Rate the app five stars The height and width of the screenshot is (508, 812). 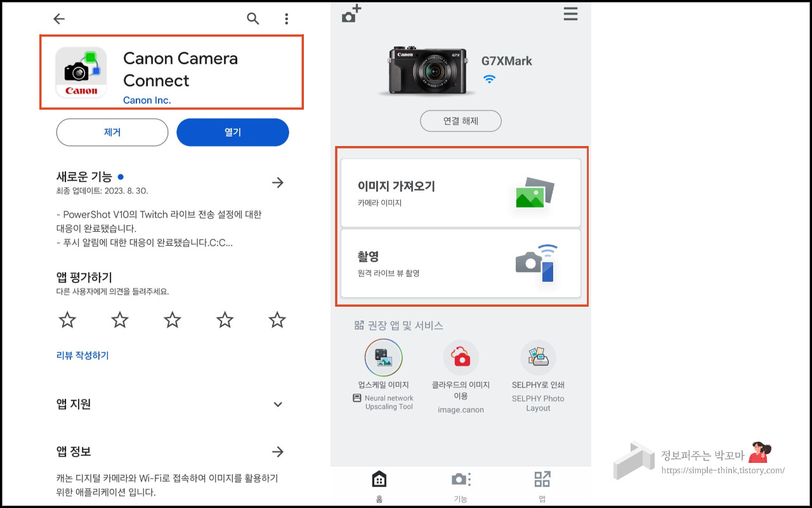(x=277, y=319)
